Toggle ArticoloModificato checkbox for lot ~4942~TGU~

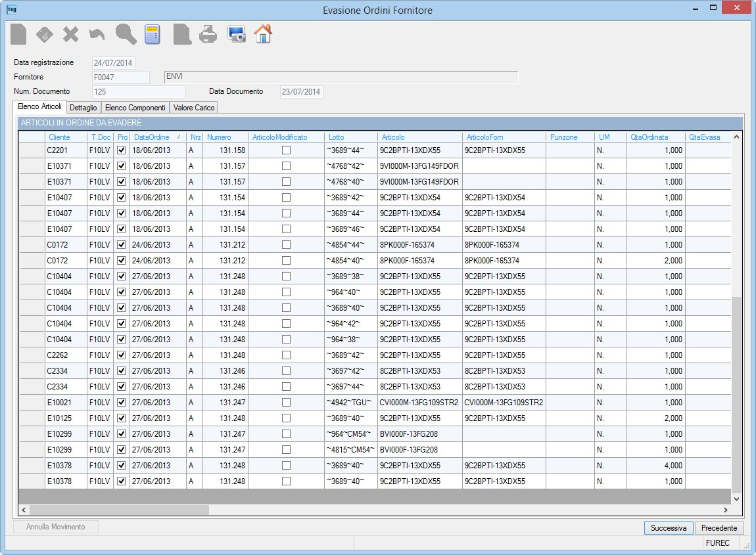pyautogui.click(x=287, y=402)
